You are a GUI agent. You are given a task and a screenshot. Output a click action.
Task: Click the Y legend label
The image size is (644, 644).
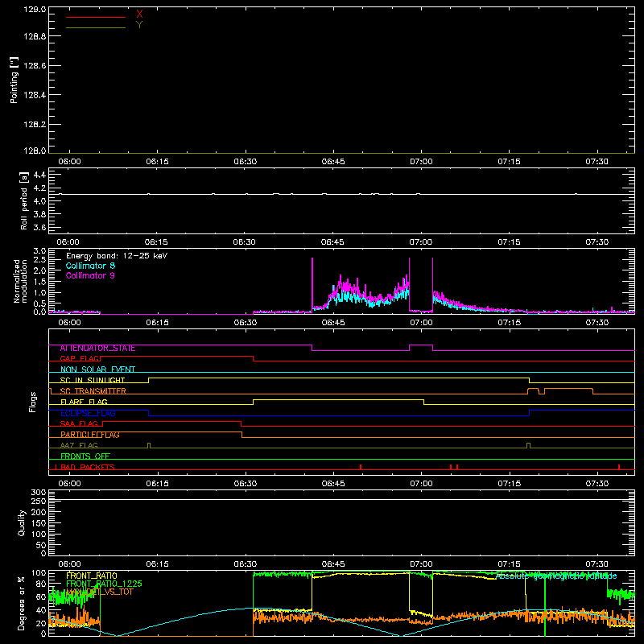pos(139,25)
